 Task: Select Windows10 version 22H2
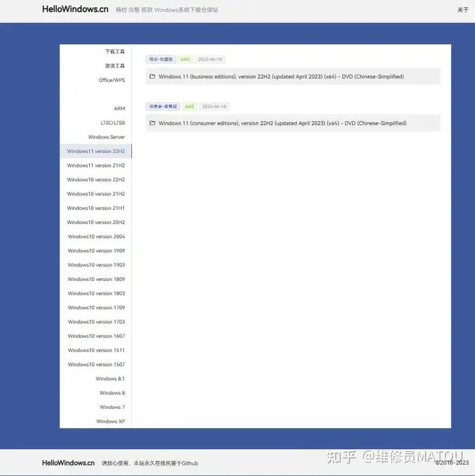(x=96, y=180)
